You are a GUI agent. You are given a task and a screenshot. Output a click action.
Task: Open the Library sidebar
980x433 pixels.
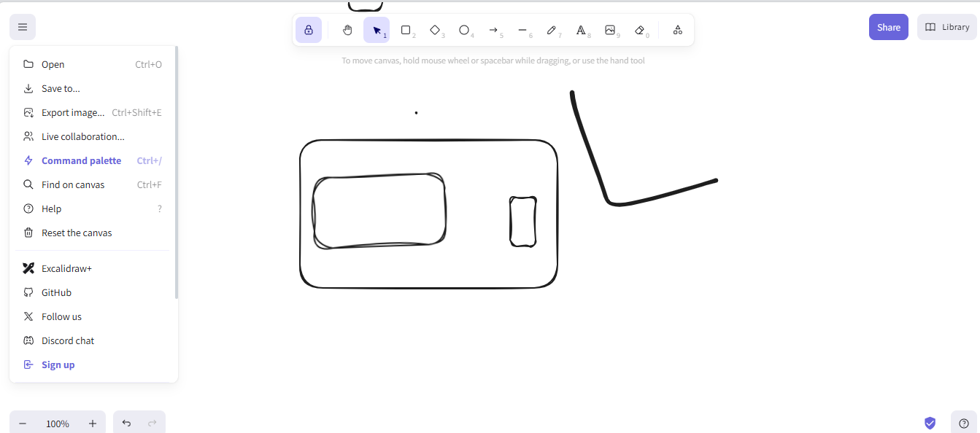[946, 27]
